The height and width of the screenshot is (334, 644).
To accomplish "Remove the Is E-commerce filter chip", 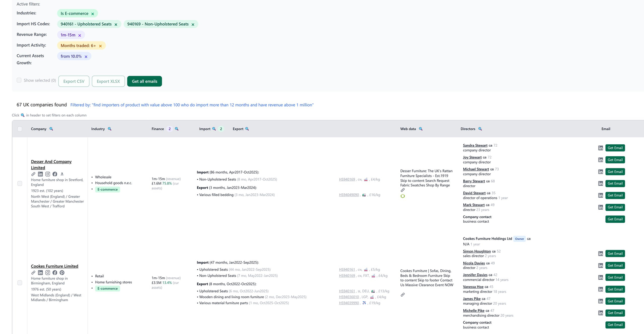I will point(93,14).
